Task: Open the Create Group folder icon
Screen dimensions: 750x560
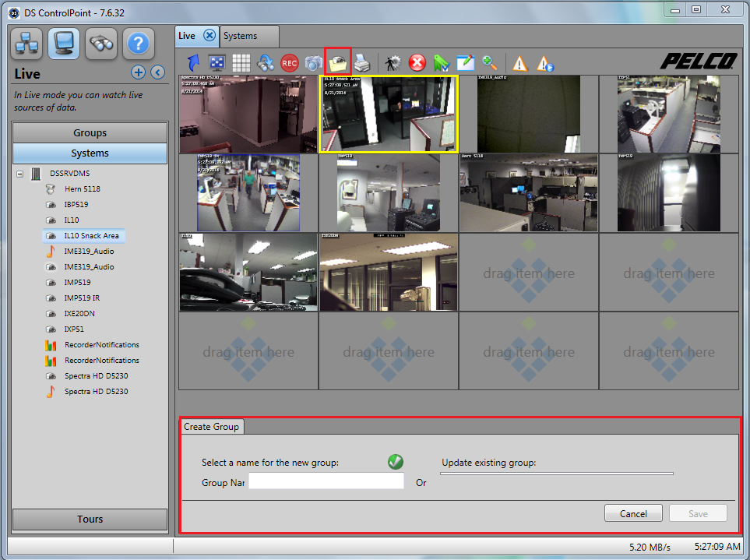Action: coord(337,63)
